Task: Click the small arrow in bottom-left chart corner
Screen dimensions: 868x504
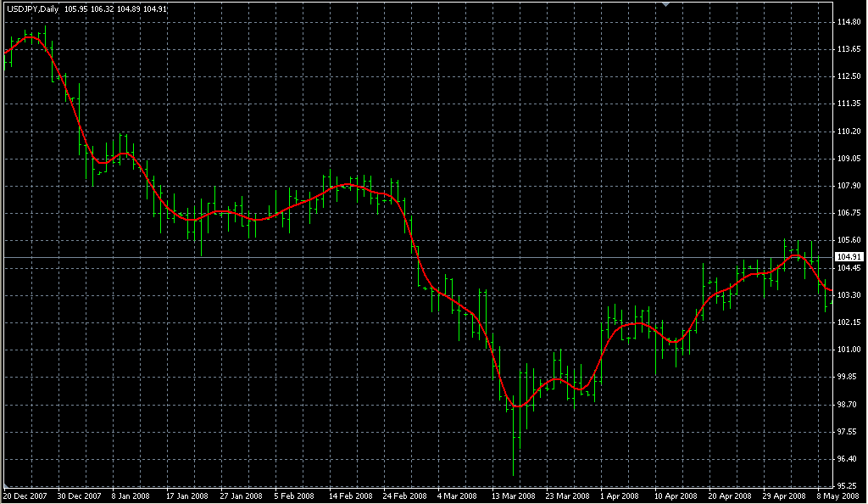Action: pos(7,486)
